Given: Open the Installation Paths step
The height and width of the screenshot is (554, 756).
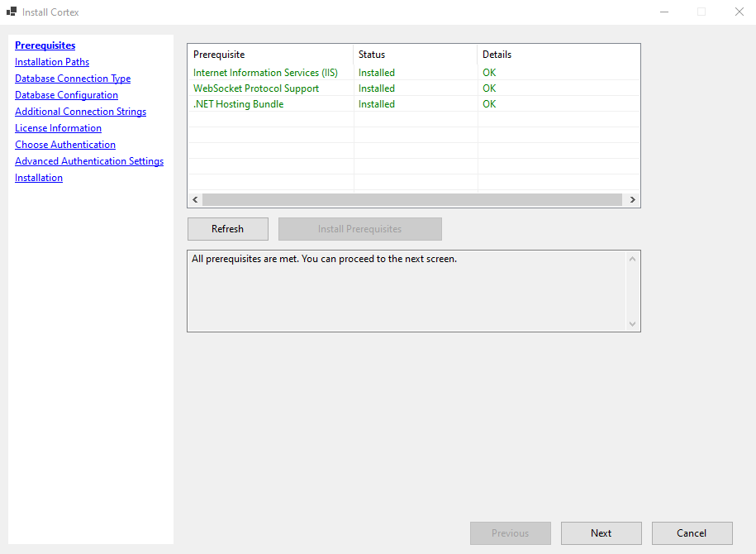Looking at the screenshot, I should [51, 61].
